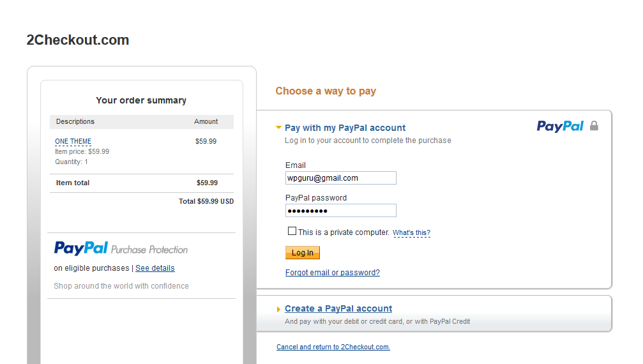Open the ONE THEME item link
The image size is (643, 364).
tap(73, 141)
